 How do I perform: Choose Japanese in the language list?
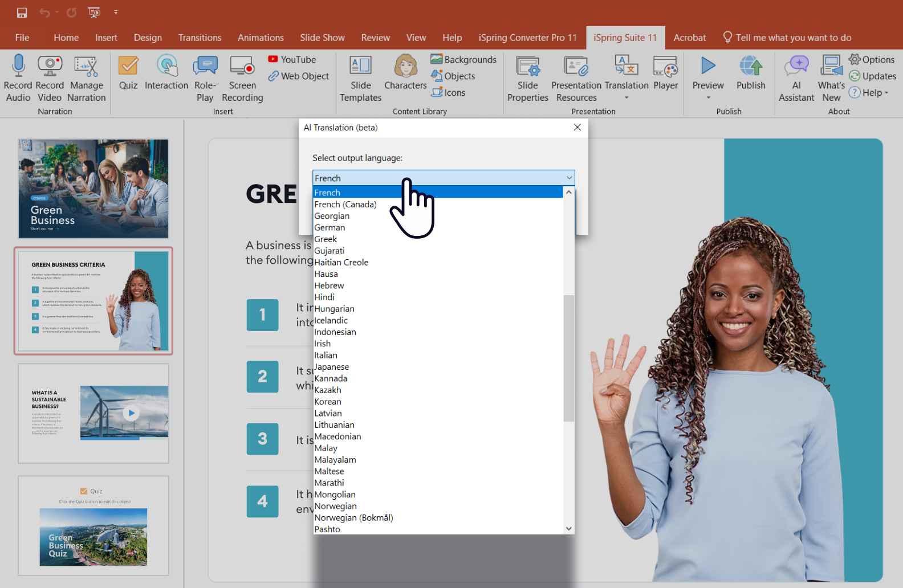tap(331, 367)
